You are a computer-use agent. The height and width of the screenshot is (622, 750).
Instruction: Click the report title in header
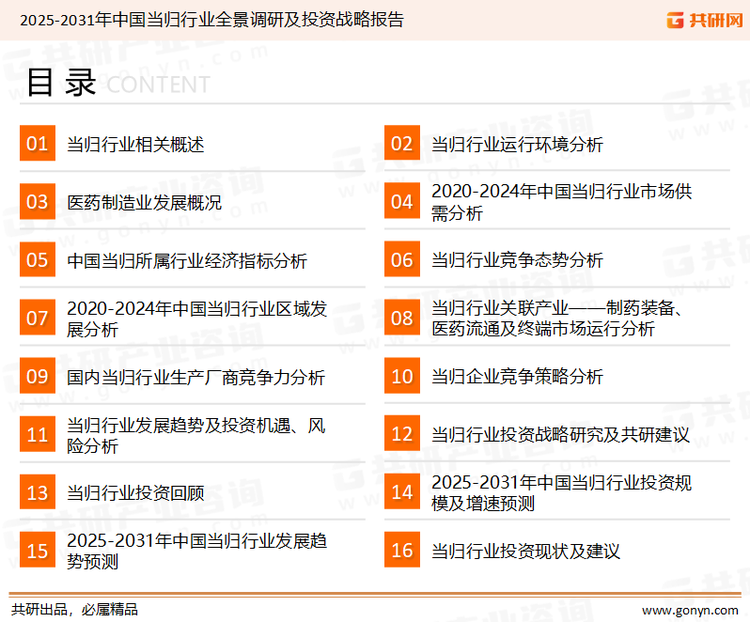pos(212,20)
